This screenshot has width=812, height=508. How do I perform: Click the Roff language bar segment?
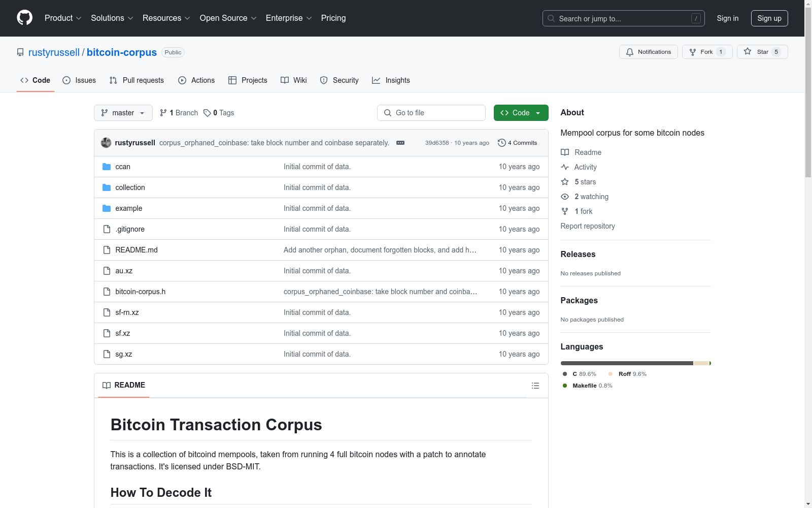click(701, 363)
